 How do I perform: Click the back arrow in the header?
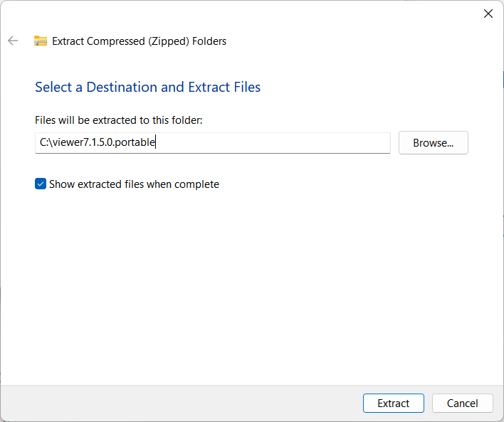(x=13, y=41)
